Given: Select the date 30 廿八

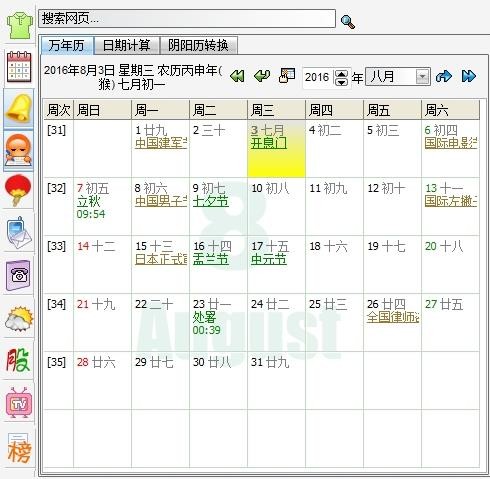Looking at the screenshot, I should pyautogui.click(x=218, y=381).
